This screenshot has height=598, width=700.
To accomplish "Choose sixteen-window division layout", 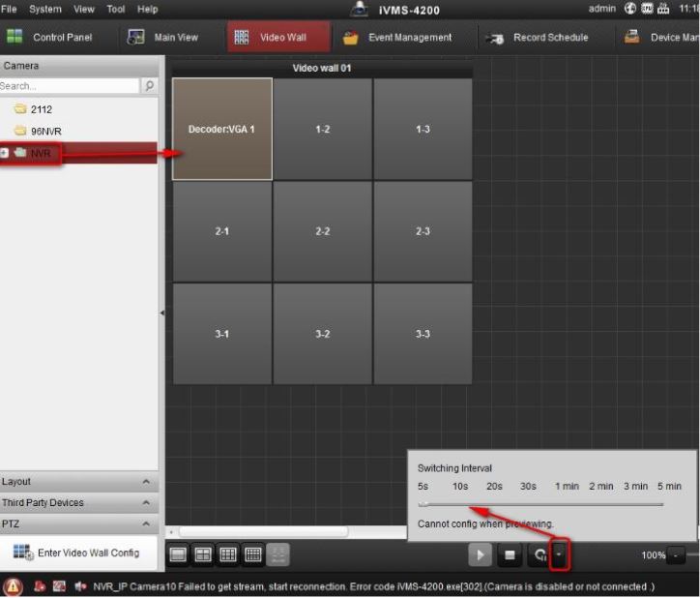I will pos(253,554).
